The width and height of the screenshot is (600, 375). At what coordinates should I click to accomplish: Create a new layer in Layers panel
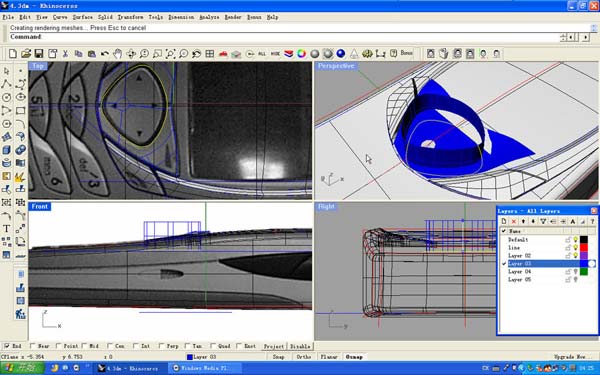click(x=504, y=221)
